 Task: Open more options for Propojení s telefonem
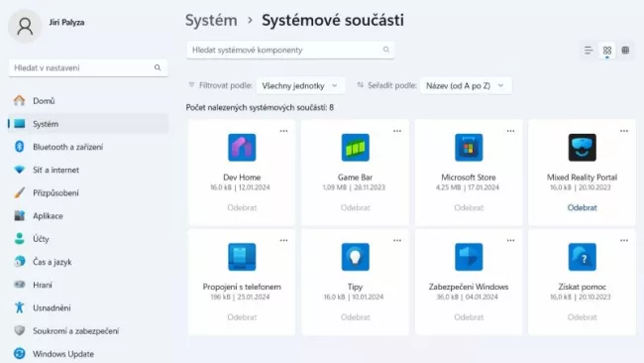283,240
